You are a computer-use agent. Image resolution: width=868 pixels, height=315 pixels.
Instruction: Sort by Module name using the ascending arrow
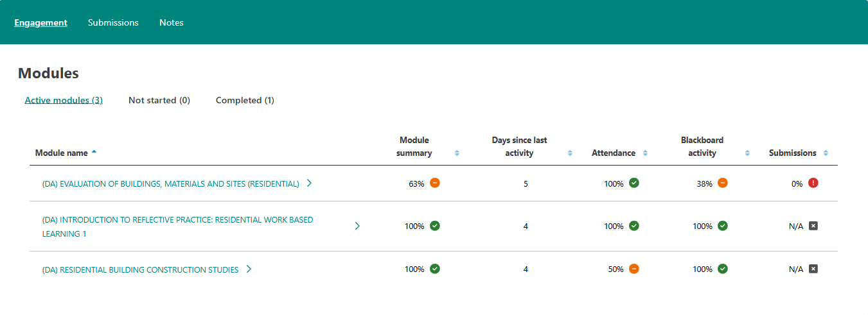click(x=94, y=152)
